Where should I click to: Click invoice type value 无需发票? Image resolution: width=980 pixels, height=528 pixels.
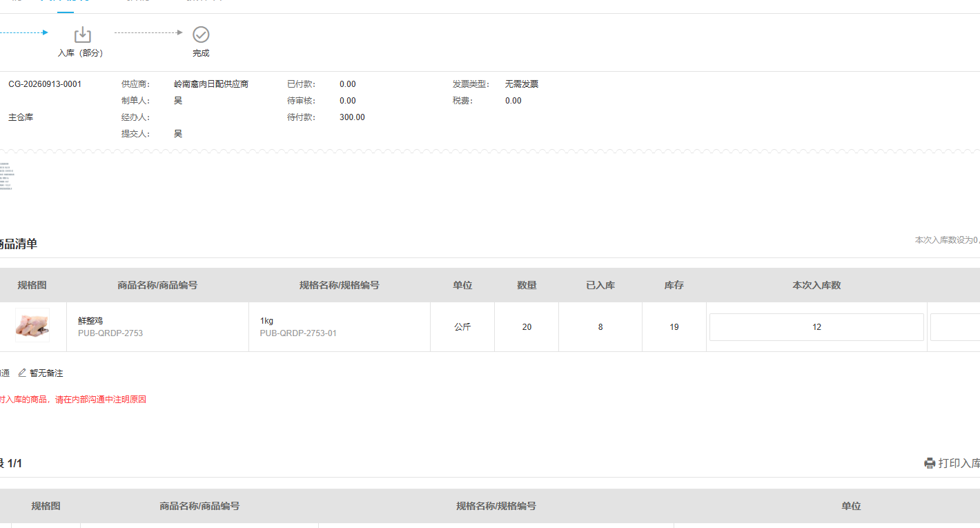click(522, 84)
